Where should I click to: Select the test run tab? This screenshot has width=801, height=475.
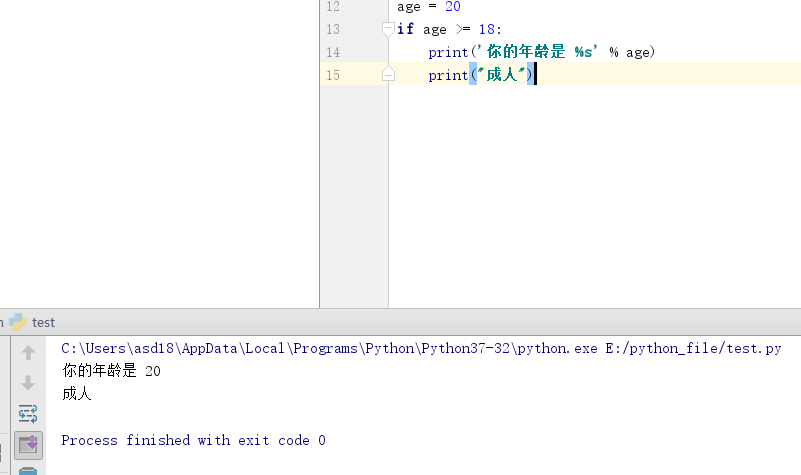tap(43, 323)
